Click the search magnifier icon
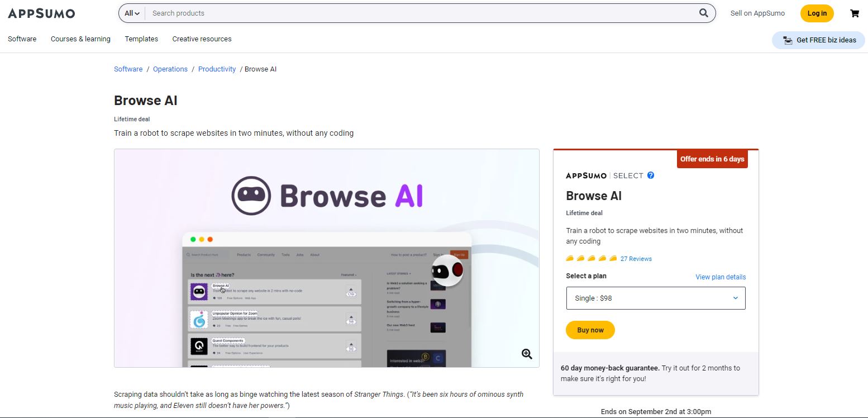This screenshot has width=868, height=418. [704, 13]
